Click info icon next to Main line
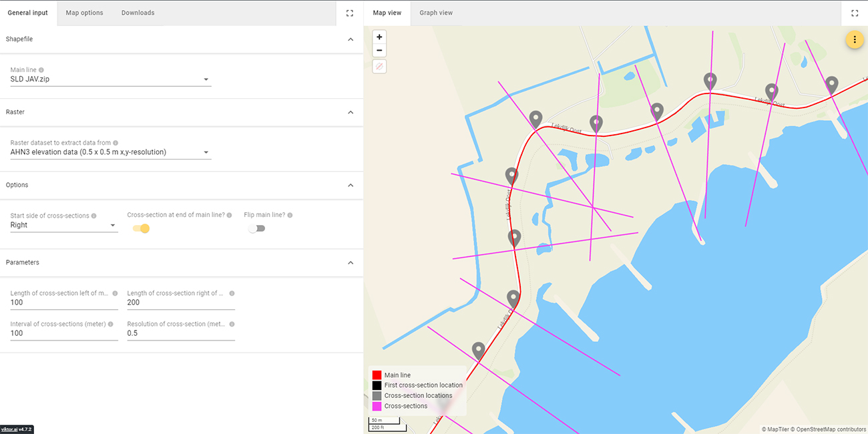868x434 pixels. coord(41,70)
